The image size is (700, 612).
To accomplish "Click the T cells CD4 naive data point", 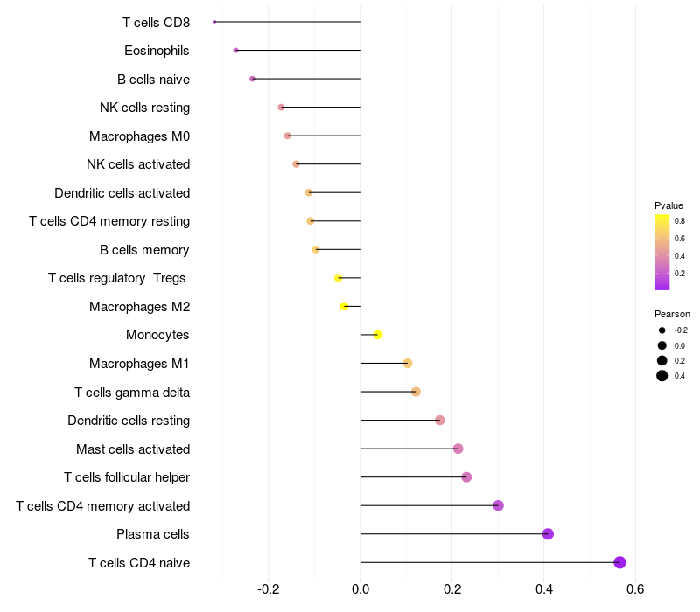I will tap(619, 562).
